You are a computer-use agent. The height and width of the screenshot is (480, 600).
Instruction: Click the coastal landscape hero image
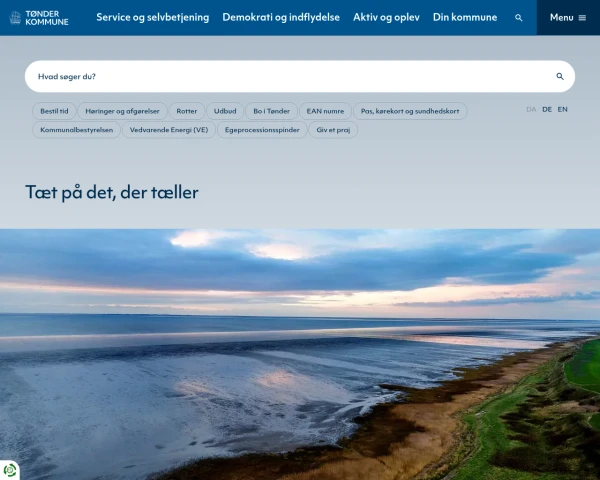coord(300,354)
